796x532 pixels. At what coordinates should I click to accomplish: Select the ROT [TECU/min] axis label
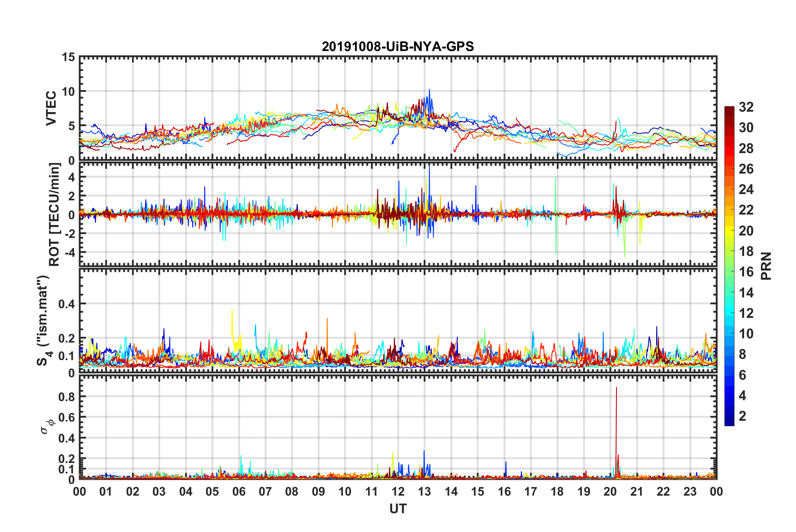point(54,215)
